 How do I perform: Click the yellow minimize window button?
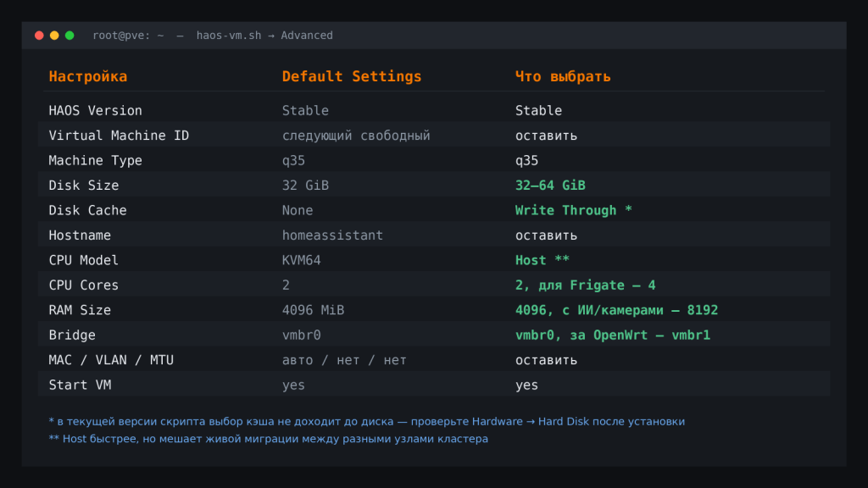(54, 36)
